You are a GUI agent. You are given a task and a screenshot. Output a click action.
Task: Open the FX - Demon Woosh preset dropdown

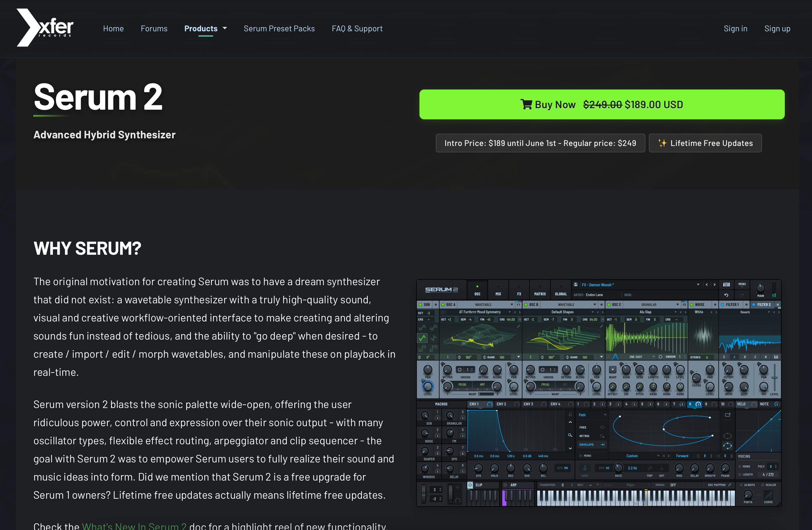698,285
